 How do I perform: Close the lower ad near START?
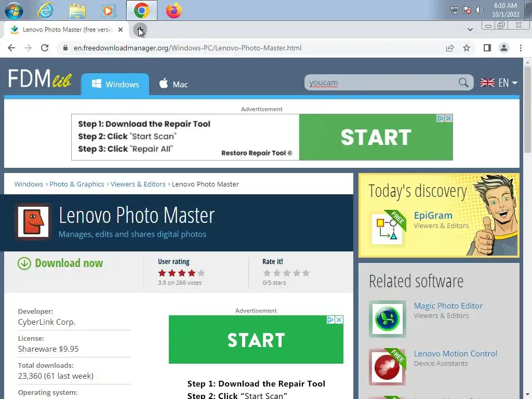[x=339, y=320]
